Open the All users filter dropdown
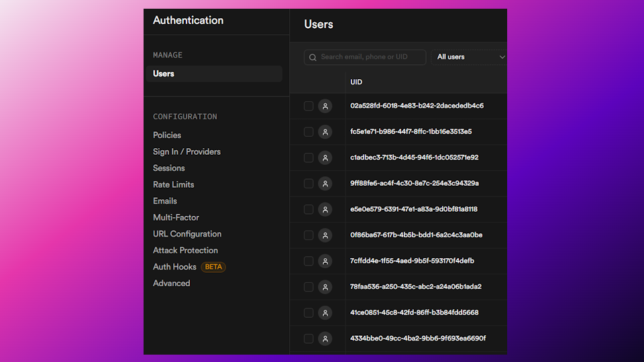 click(x=469, y=57)
